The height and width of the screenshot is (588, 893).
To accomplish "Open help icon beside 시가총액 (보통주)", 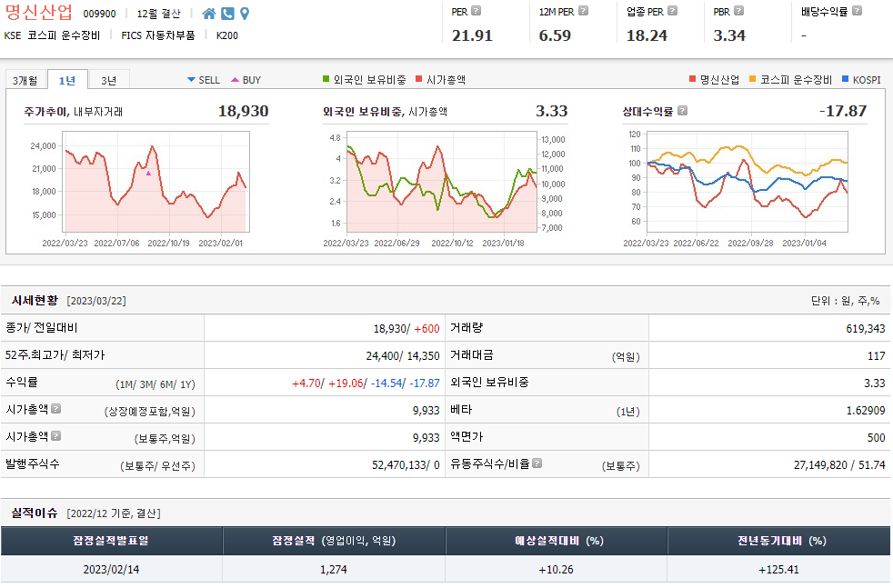I will tap(55, 435).
